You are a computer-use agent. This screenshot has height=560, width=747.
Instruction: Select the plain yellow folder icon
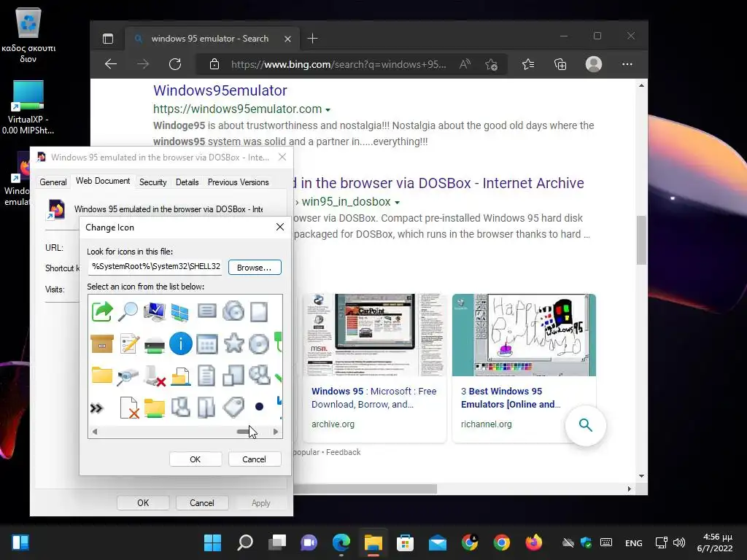click(102, 376)
